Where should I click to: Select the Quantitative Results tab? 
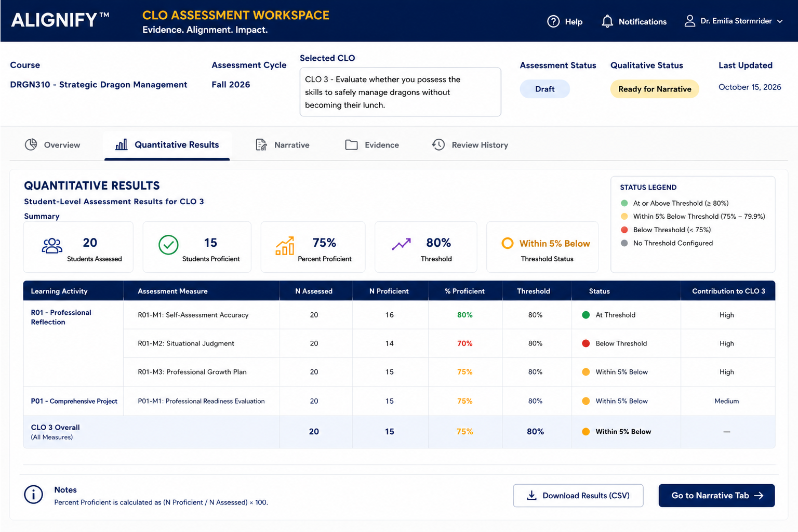point(167,145)
